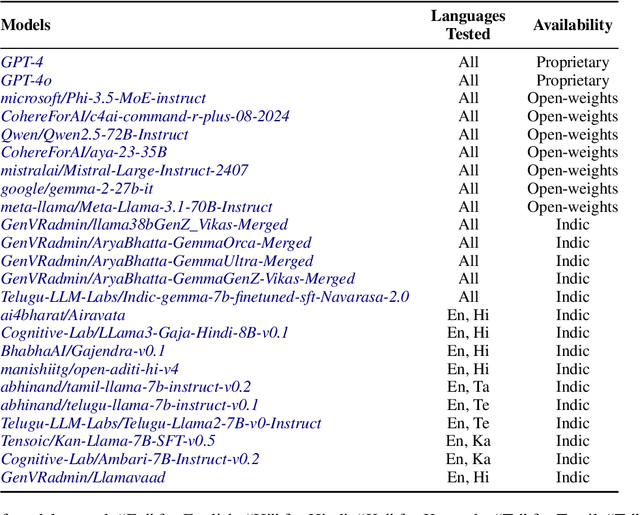
Task: Select Open-weights in the Meta-Llama-3.1-70B row
Action: pos(573,207)
